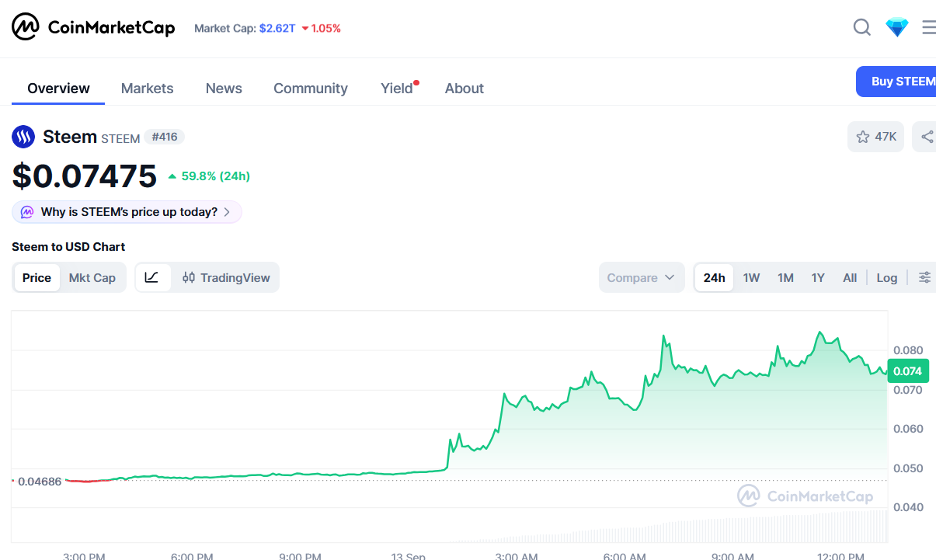
Task: Open the hamburger menu icon
Action: (928, 28)
